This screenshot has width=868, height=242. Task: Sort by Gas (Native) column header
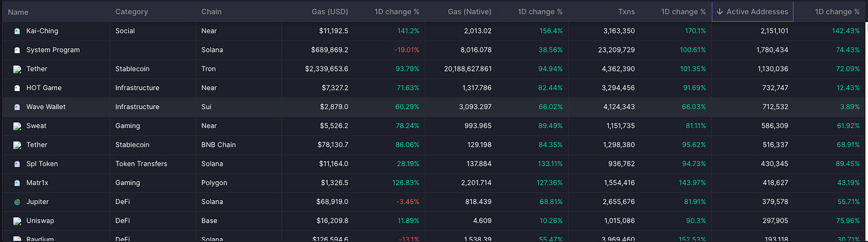click(470, 12)
